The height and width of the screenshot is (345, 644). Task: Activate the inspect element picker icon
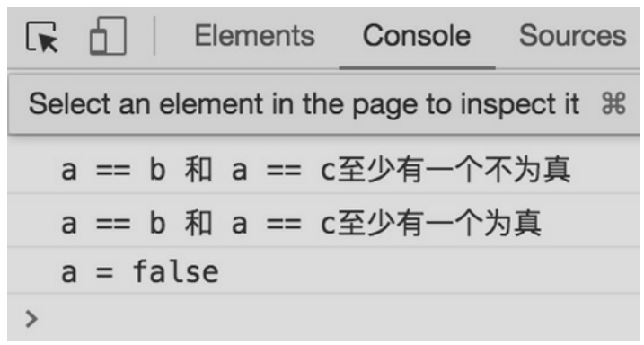pyautogui.click(x=42, y=37)
